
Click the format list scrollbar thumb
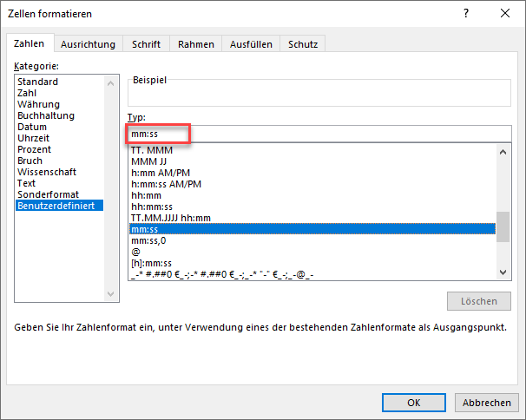pos(503,226)
